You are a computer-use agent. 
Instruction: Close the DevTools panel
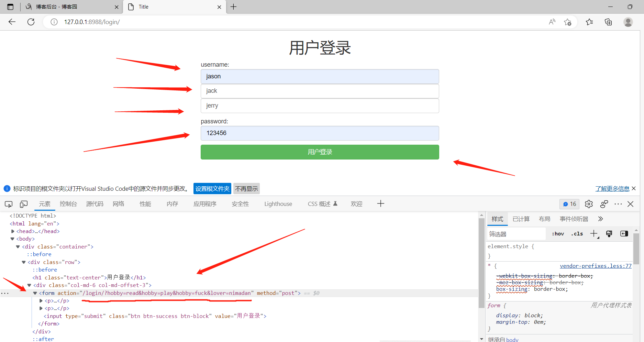pyautogui.click(x=630, y=204)
